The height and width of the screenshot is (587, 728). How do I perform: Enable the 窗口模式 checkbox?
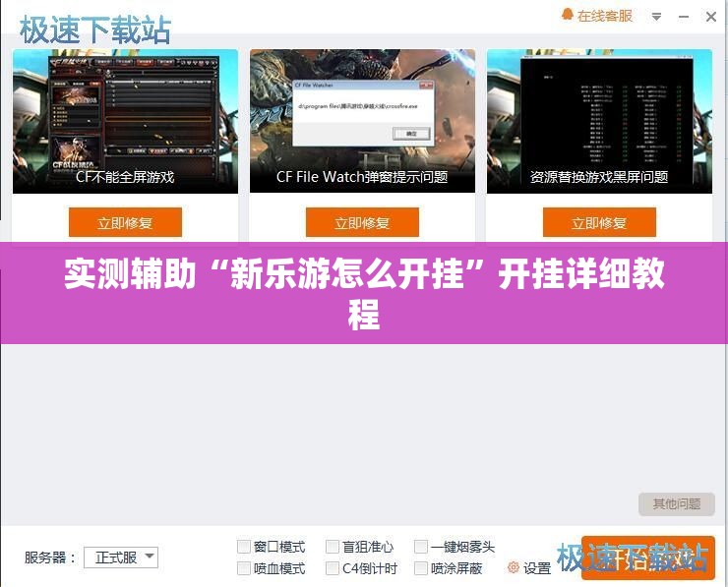[244, 547]
